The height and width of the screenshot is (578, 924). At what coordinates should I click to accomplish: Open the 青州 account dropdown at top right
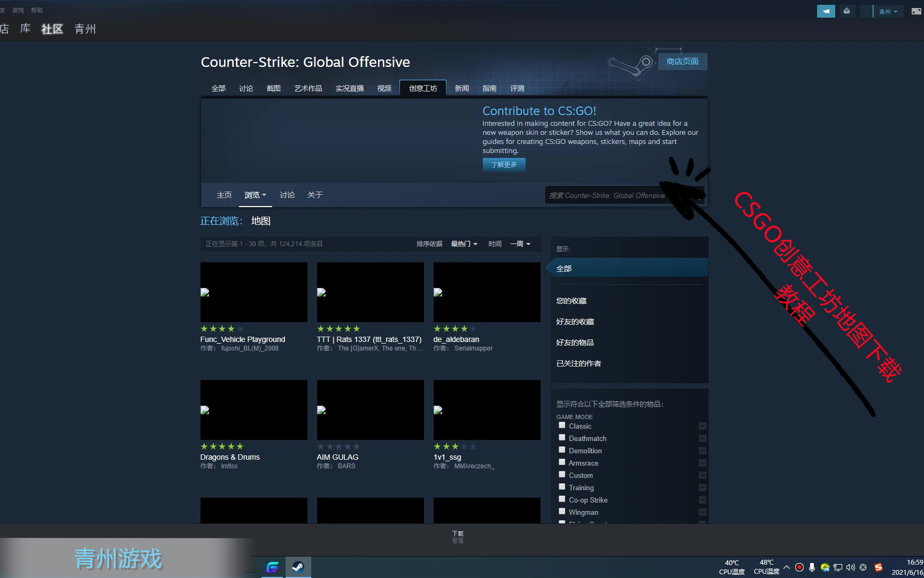point(888,11)
